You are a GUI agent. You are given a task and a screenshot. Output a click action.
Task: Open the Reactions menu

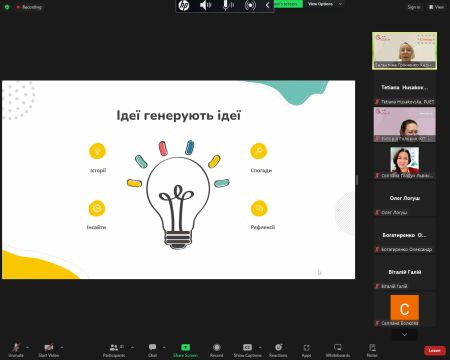pyautogui.click(x=278, y=347)
